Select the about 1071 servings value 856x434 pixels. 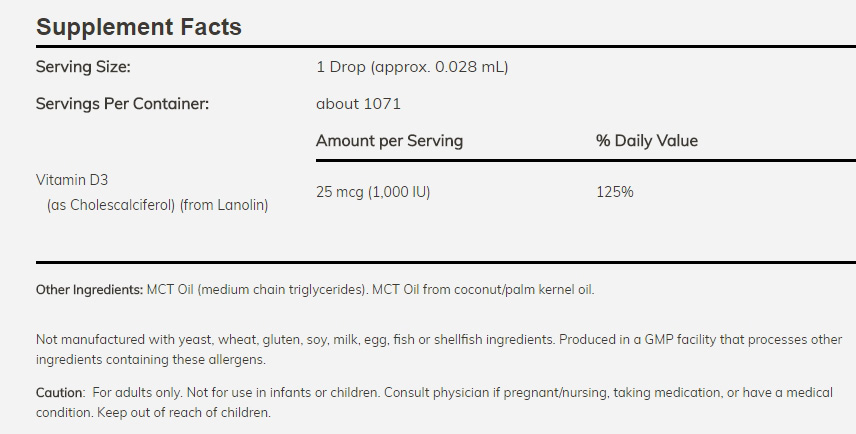point(358,104)
